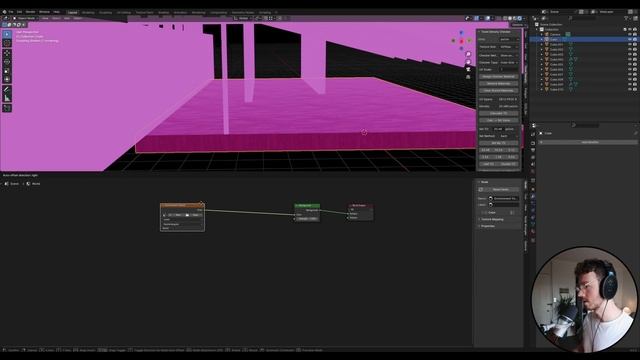Activate the Scale tool

[7, 71]
